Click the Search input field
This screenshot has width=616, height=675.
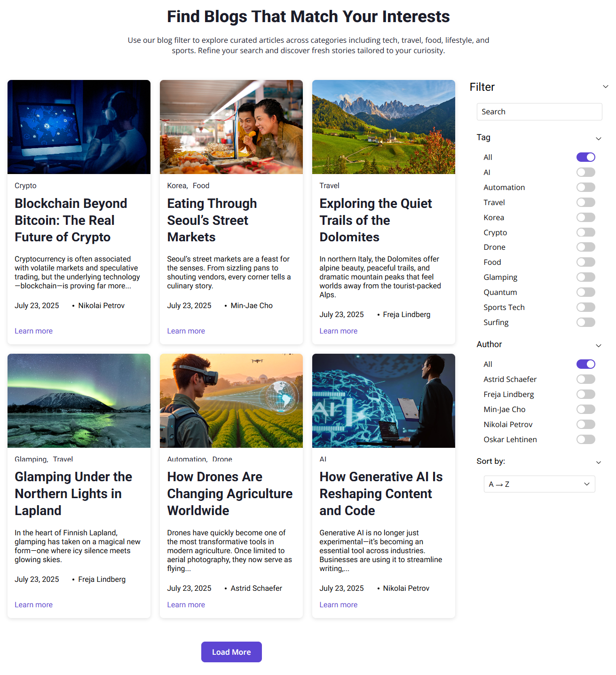click(x=539, y=112)
